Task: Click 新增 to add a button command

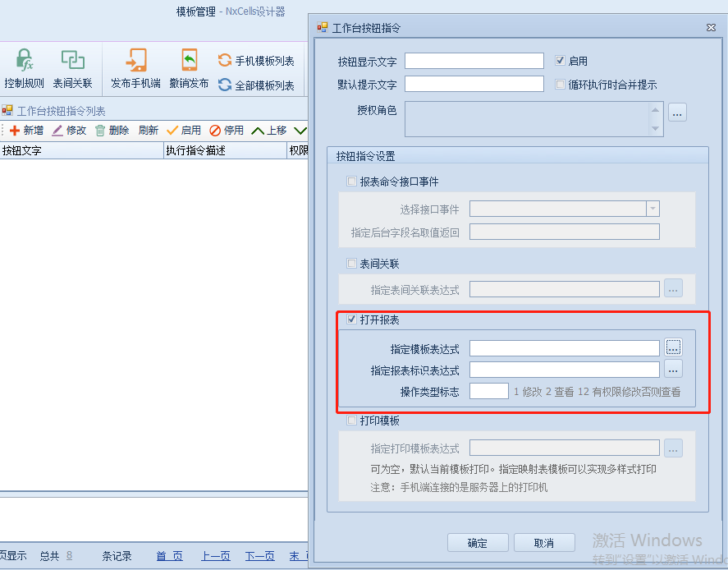Action: pyautogui.click(x=25, y=131)
